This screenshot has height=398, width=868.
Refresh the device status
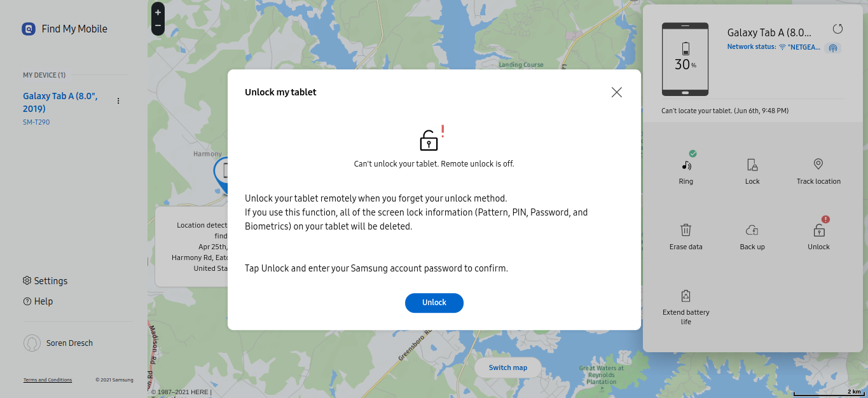tap(837, 29)
